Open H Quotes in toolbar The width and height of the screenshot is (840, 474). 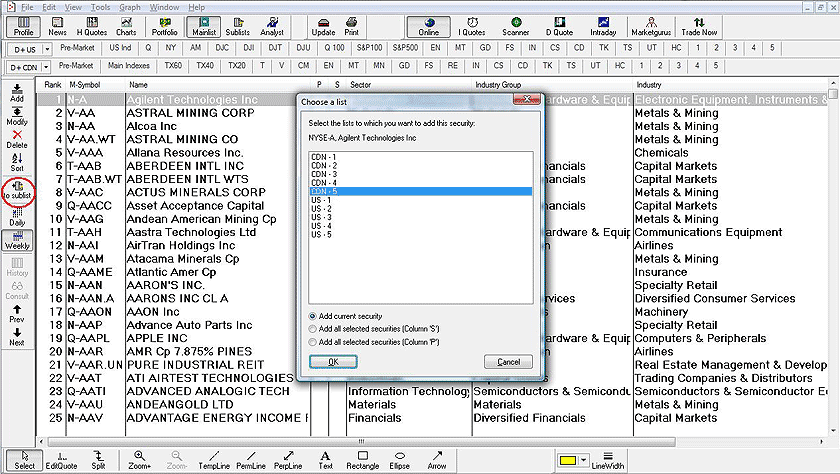[x=92, y=26]
